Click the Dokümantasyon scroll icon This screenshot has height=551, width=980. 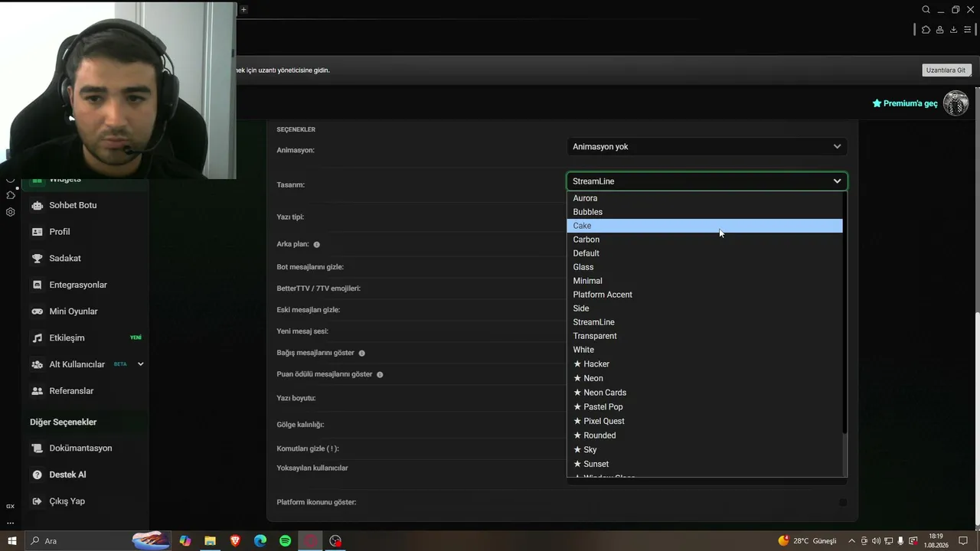(x=37, y=448)
